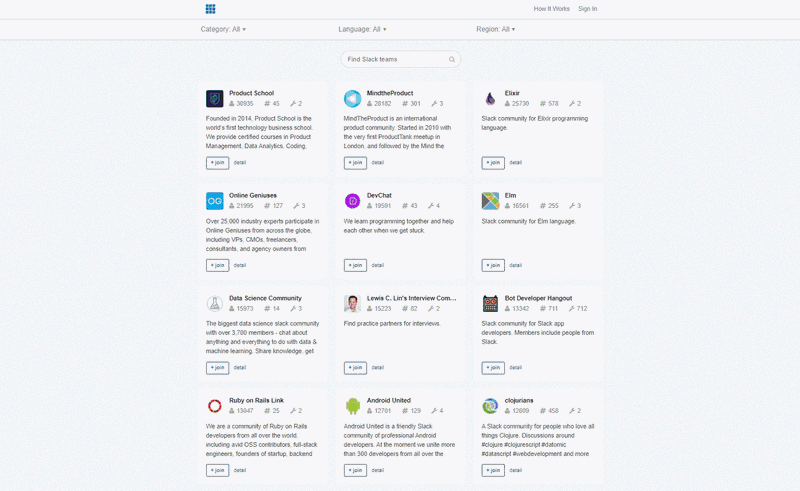Click the channel count 301 on MindtheProduct
This screenshot has height=491, width=800.
[411, 104]
